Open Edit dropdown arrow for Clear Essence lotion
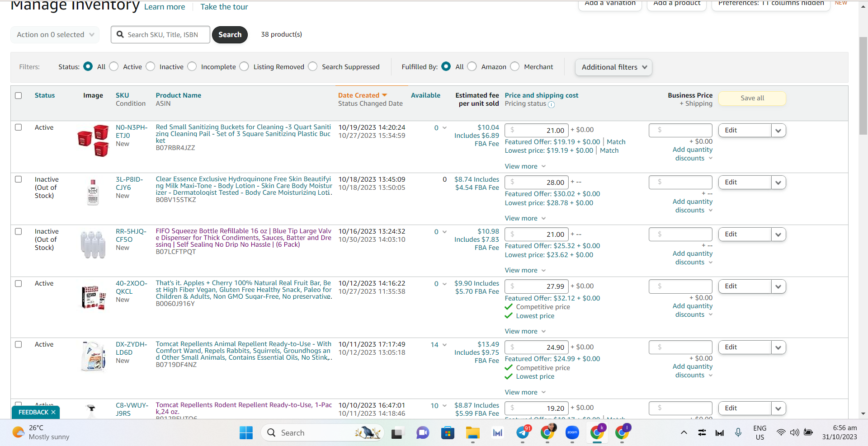The width and height of the screenshot is (868, 446). coord(778,183)
